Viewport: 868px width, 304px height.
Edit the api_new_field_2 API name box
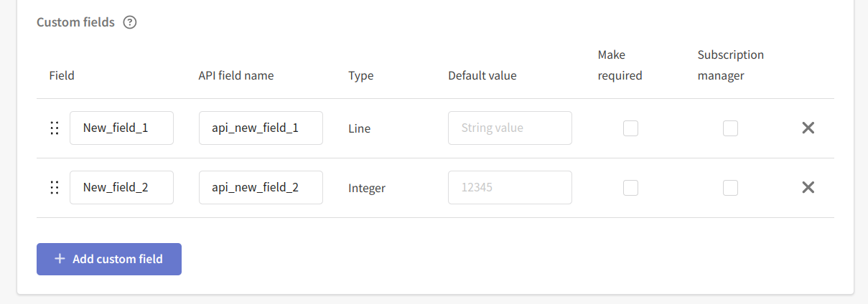(261, 188)
